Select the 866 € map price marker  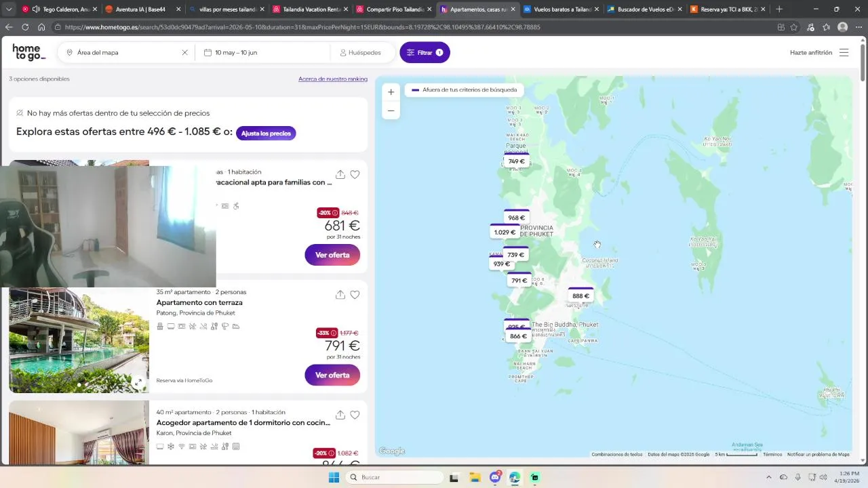click(518, 336)
